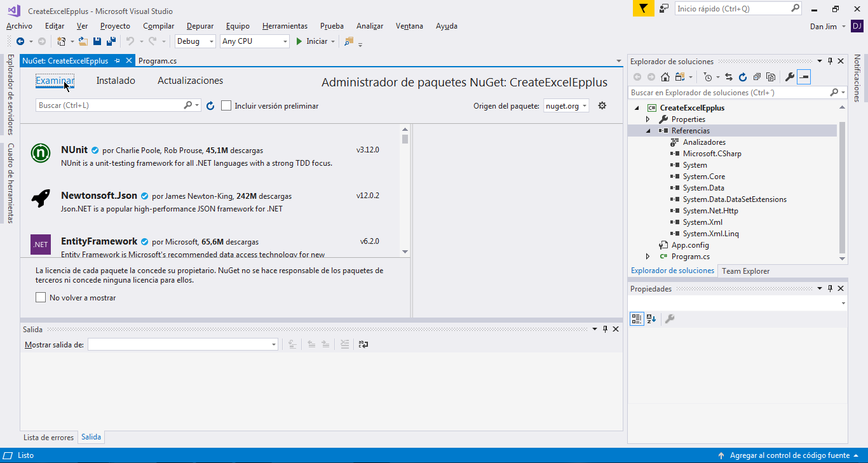Click Collapse All in Solution Explorer toolbar
The image size is (868, 463).
[x=757, y=77]
